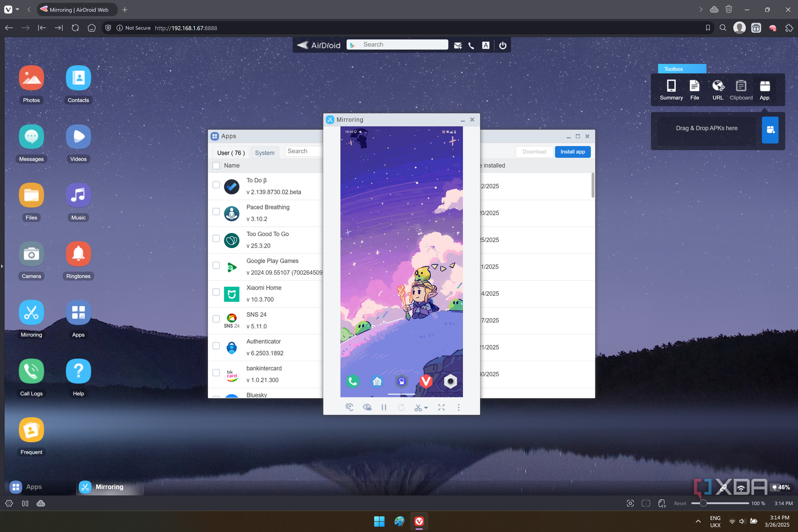The width and height of the screenshot is (798, 532).
Task: Toggle the select-all checkbox in the Name column
Action: pos(216,165)
